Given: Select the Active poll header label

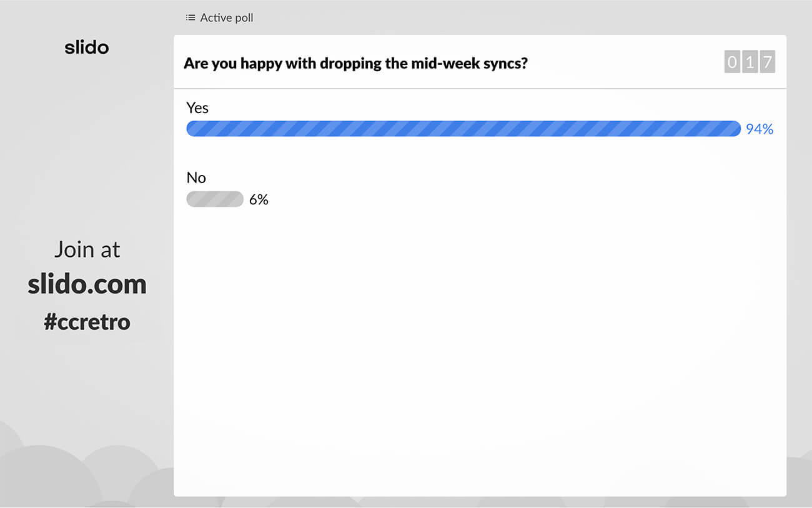Looking at the screenshot, I should pos(227,17).
